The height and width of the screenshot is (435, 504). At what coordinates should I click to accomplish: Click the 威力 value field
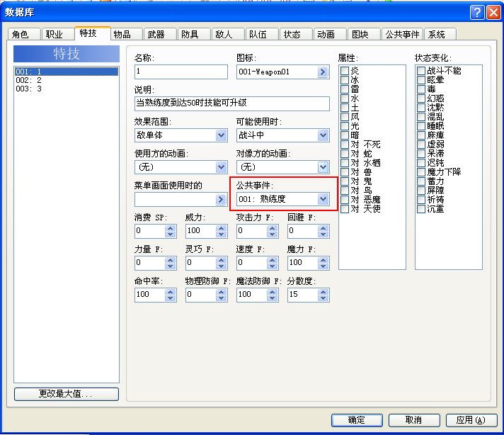tap(201, 231)
